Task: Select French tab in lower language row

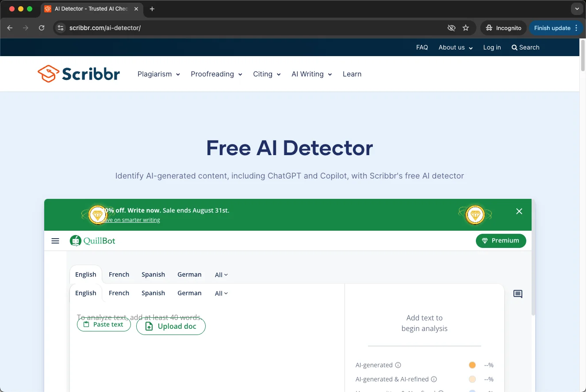Action: point(119,293)
